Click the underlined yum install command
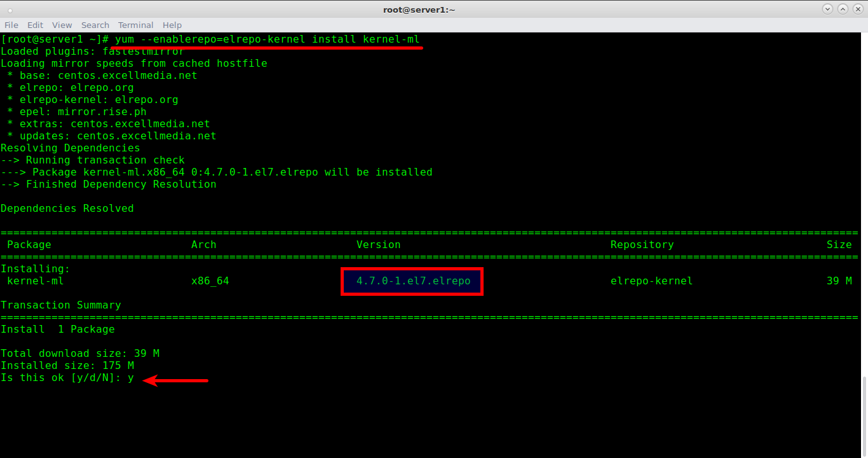 coord(268,39)
